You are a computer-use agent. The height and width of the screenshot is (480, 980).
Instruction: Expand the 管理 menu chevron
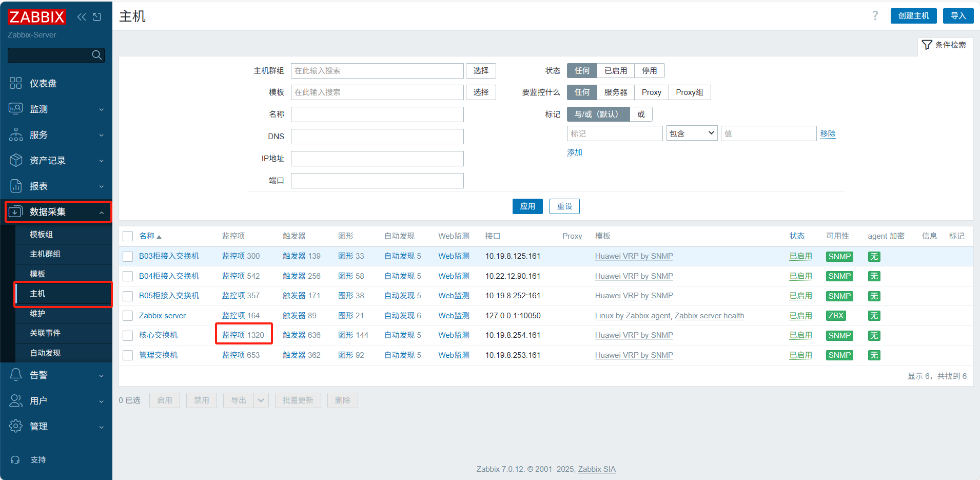(x=102, y=427)
